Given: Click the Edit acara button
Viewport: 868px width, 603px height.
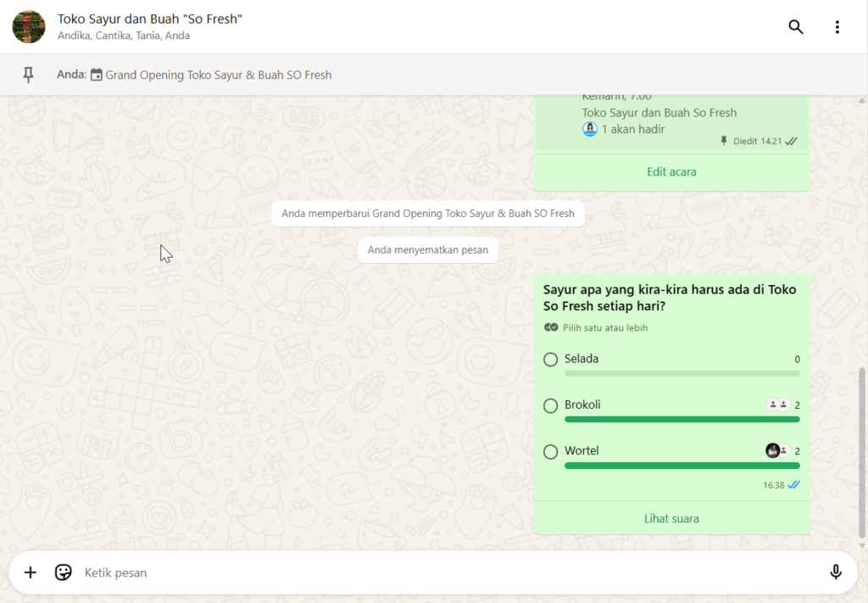Looking at the screenshot, I should (x=671, y=172).
